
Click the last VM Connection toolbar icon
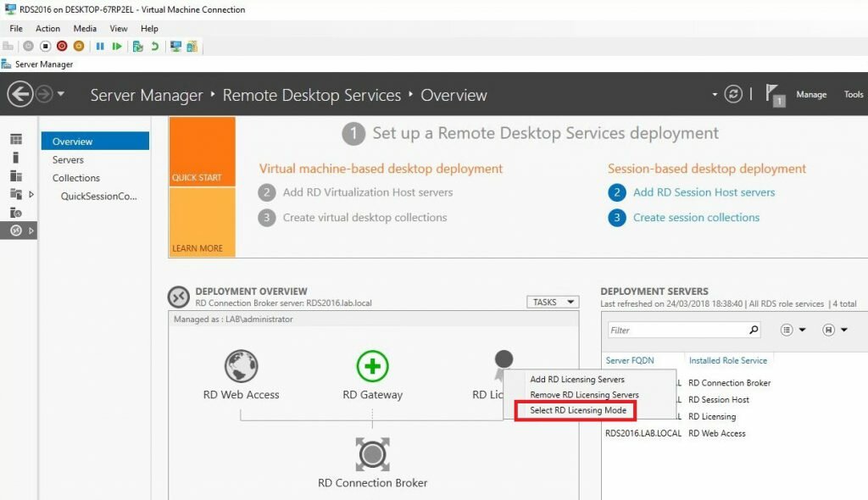click(x=192, y=47)
